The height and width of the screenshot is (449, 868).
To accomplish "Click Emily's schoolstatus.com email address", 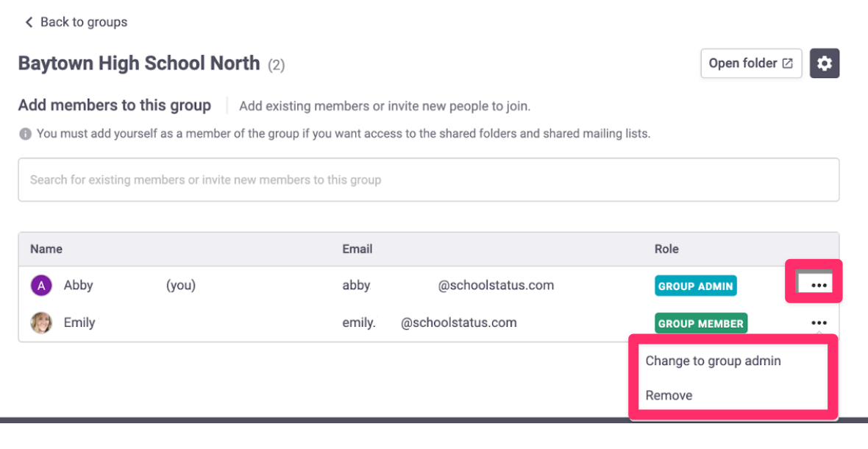I will click(430, 323).
